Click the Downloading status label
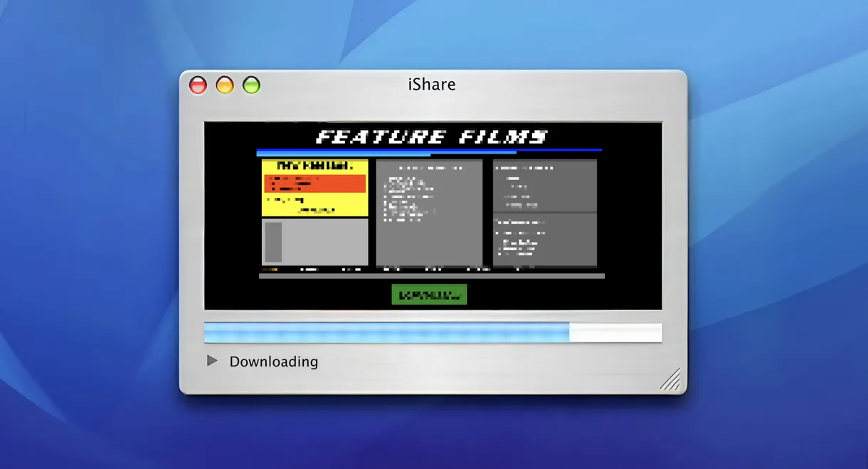The image size is (868, 469). click(x=273, y=362)
